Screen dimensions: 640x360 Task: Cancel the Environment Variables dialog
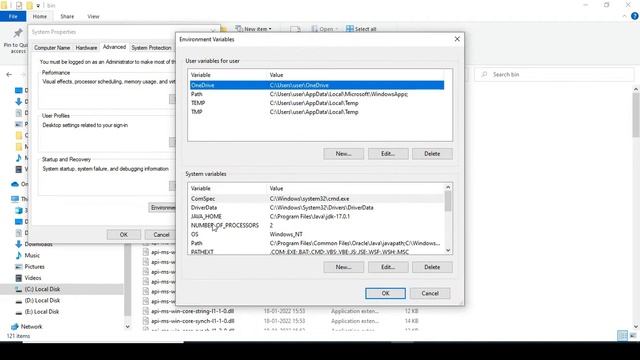coord(430,293)
